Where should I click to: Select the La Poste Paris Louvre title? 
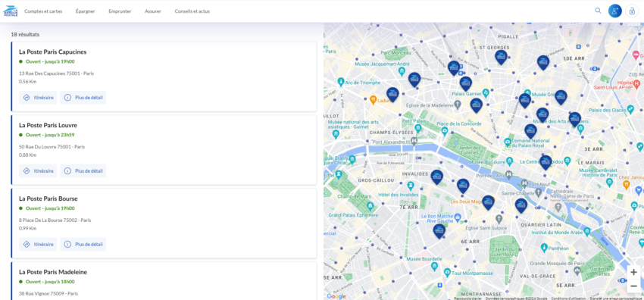point(48,125)
